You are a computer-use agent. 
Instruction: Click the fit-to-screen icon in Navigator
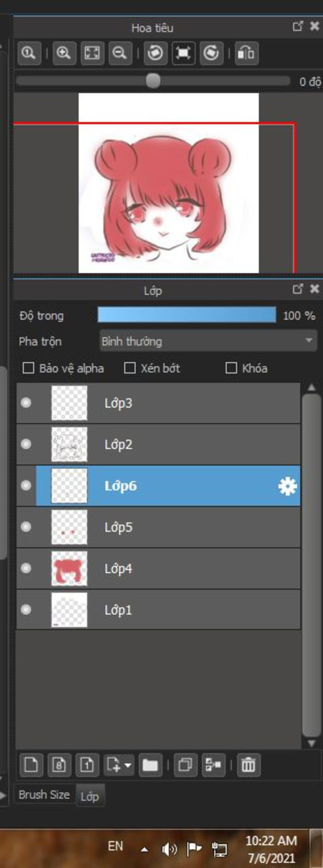coord(92,53)
